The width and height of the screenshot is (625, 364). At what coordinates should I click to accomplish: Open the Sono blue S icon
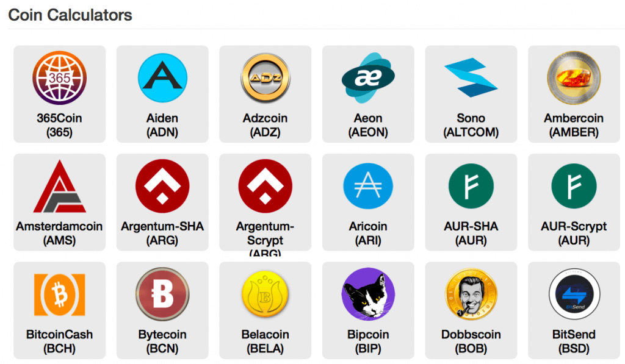point(471,78)
